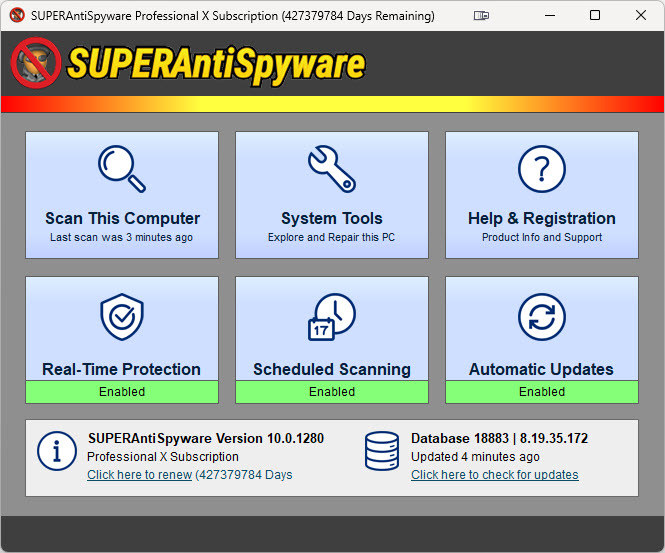The image size is (665, 553).
Task: Open "Click here to check for updates" link
Action: tap(494, 475)
